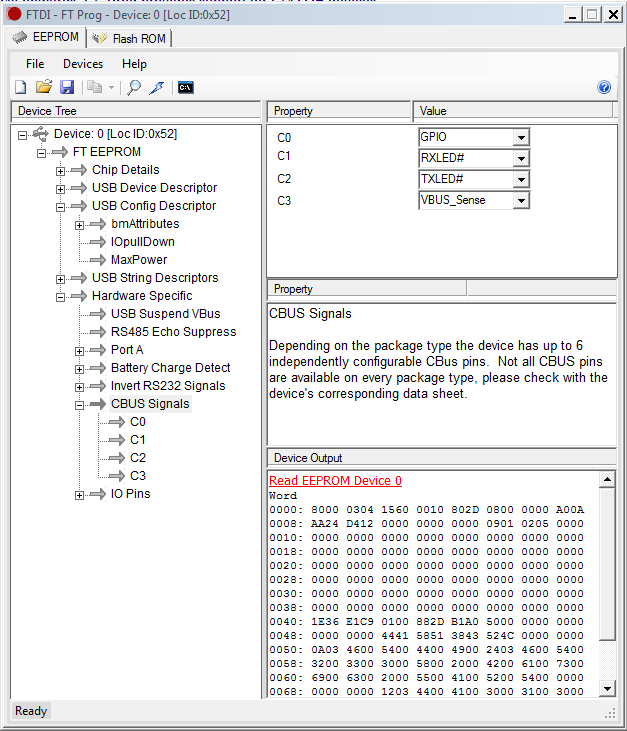Open the C0 GPIO dropdown
The width and height of the screenshot is (627, 731).
pyautogui.click(x=521, y=138)
